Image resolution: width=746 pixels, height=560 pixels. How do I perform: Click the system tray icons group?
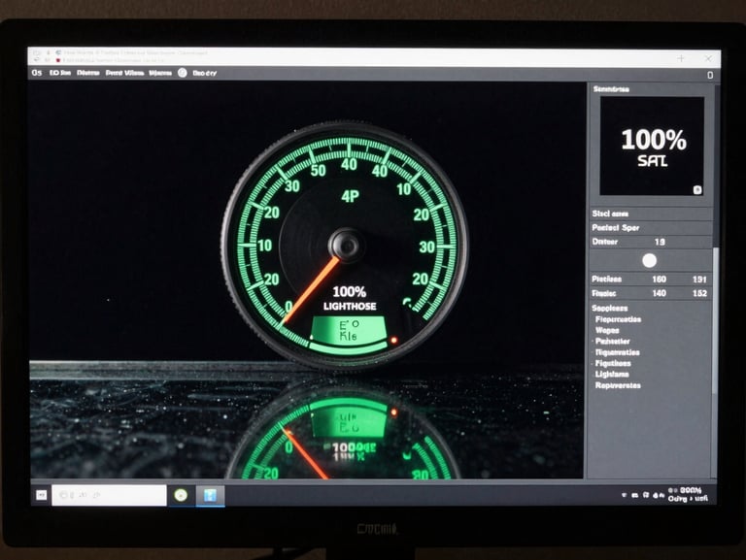click(643, 495)
